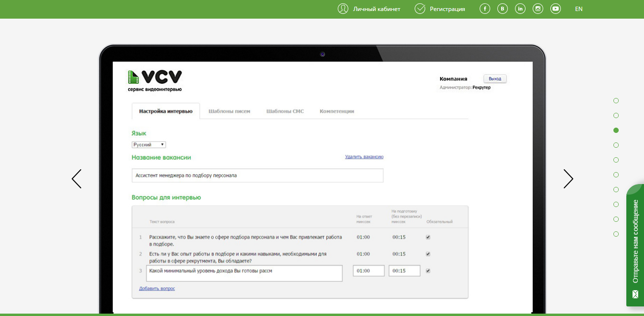
Task: Open VKontakte social icon
Action: click(x=503, y=9)
